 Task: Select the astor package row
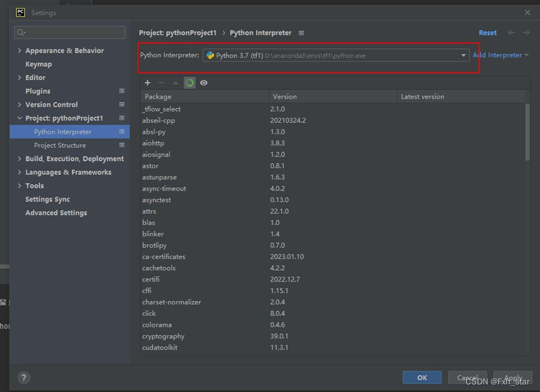coord(332,165)
